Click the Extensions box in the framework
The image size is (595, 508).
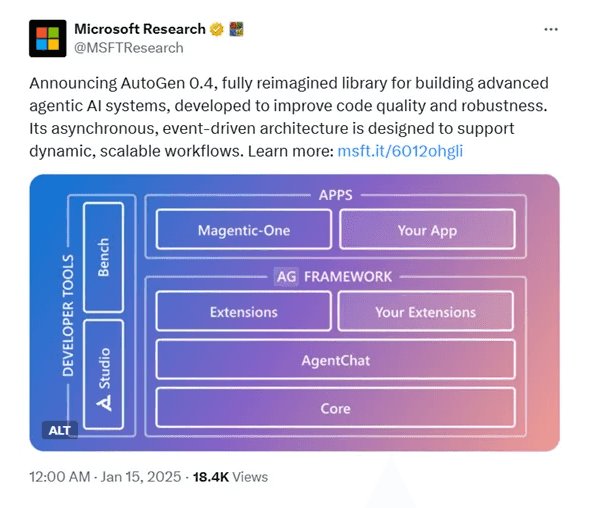click(x=244, y=311)
